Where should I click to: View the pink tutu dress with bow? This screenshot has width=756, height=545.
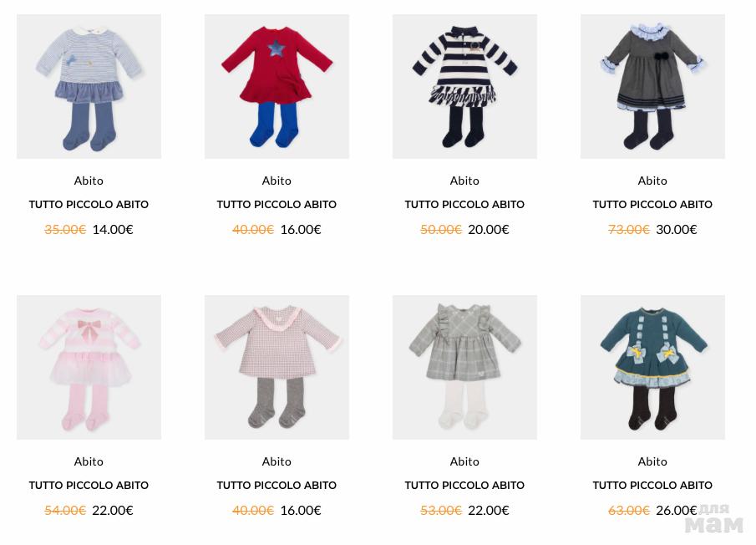tap(89, 368)
